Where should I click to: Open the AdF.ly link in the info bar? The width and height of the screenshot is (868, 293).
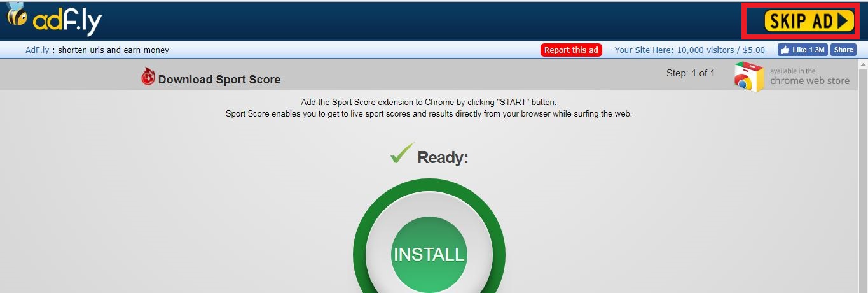pos(38,50)
